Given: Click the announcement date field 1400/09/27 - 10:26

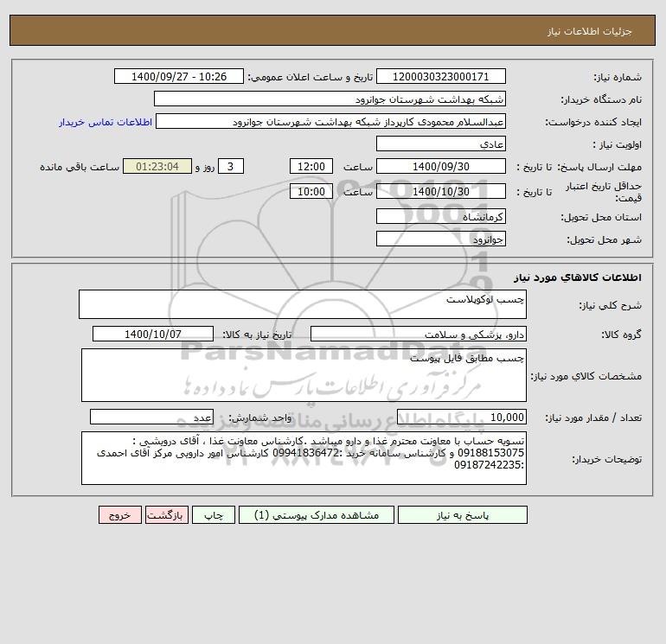Looking at the screenshot, I should click(x=179, y=76).
